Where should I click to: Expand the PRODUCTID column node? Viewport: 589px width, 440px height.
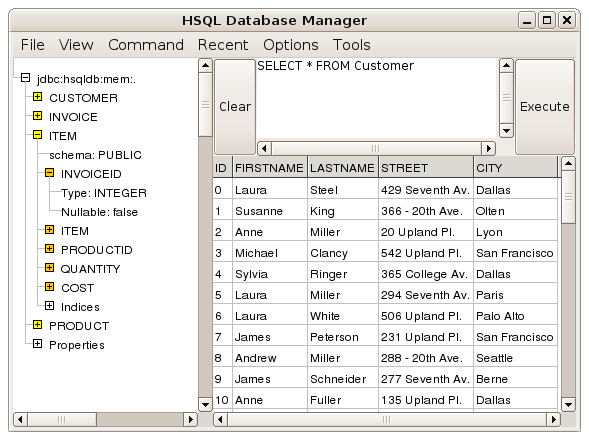[x=49, y=249]
